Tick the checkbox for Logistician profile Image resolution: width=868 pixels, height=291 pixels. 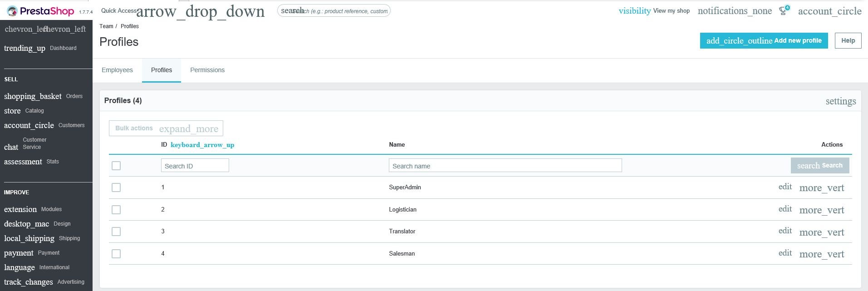click(x=116, y=210)
